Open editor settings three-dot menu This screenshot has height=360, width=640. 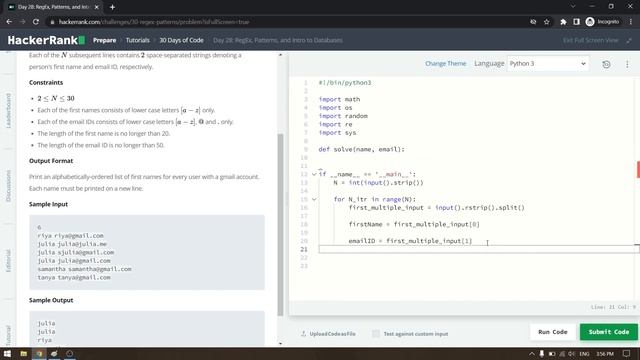627,64
